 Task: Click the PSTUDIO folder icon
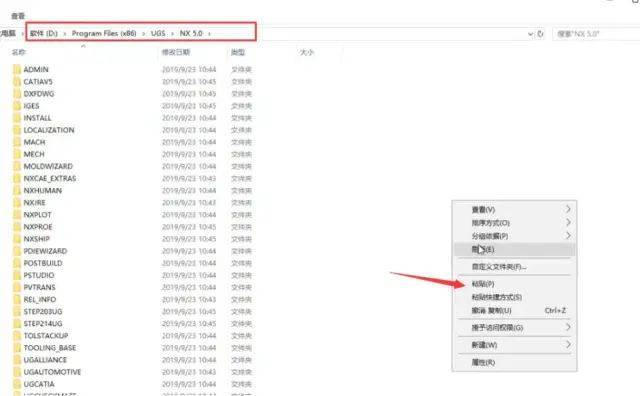17,275
